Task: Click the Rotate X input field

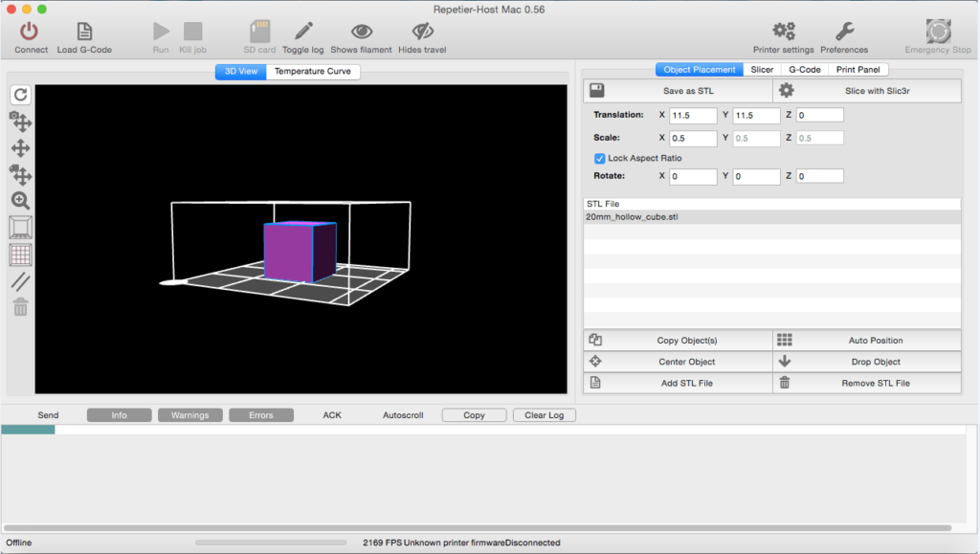Action: (x=693, y=176)
